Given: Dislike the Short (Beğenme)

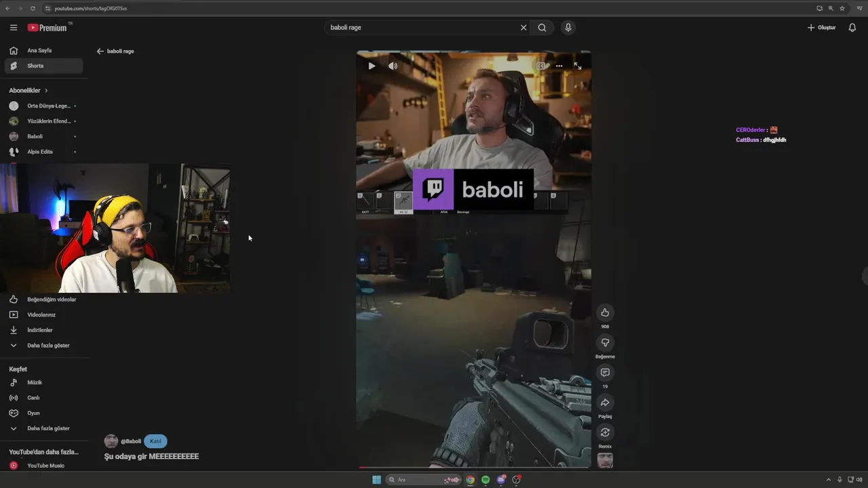Looking at the screenshot, I should pyautogui.click(x=605, y=343).
